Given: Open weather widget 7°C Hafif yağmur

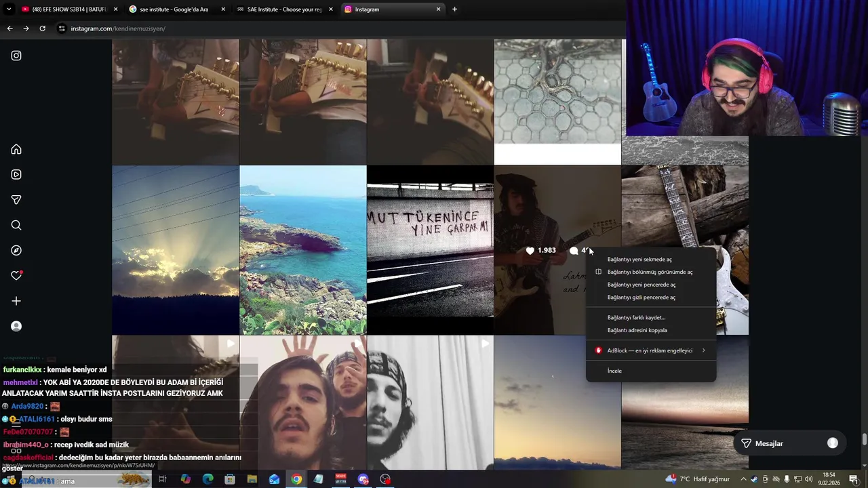Looking at the screenshot, I should point(698,479).
